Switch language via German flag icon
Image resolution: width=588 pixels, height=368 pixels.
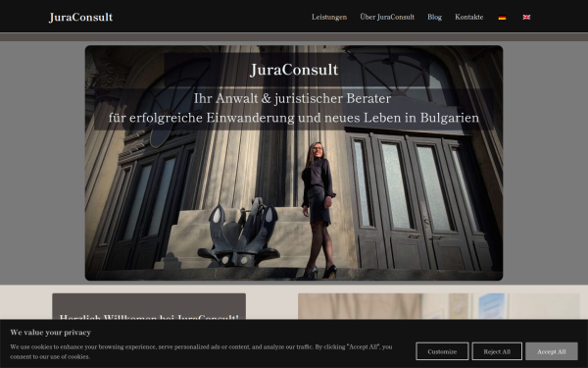tap(502, 18)
